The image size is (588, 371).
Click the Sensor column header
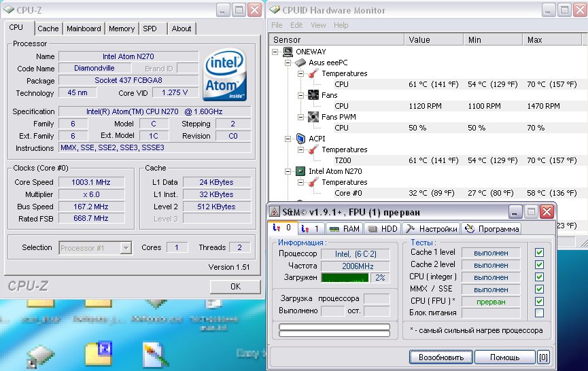(336, 39)
